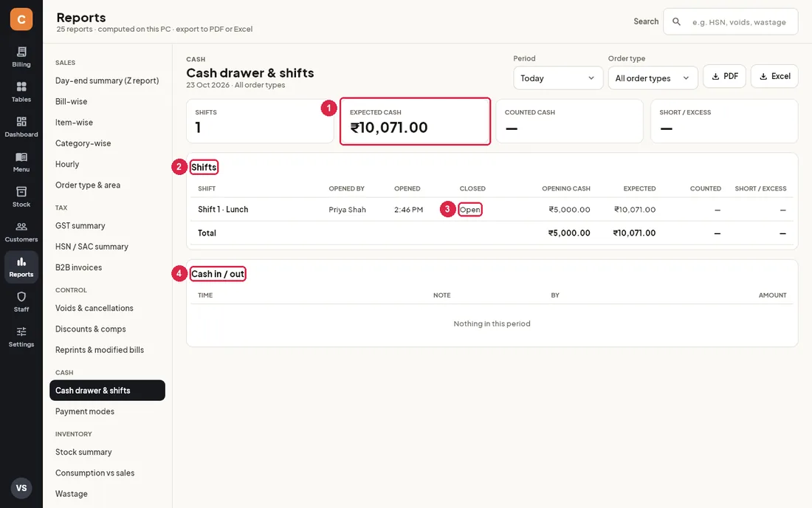Focus the report search field
The height and width of the screenshot is (508, 812).
[730, 21]
